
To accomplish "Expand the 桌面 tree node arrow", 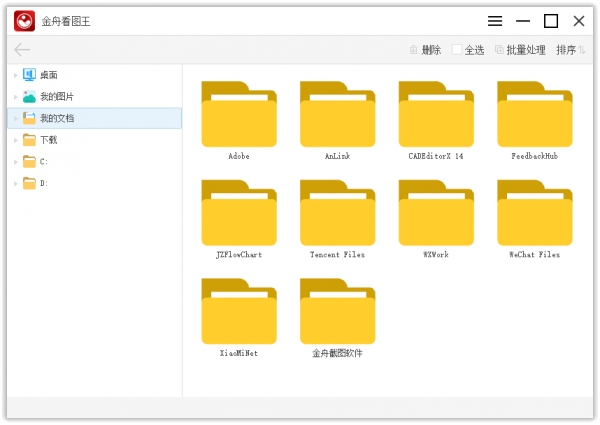I will coord(15,75).
